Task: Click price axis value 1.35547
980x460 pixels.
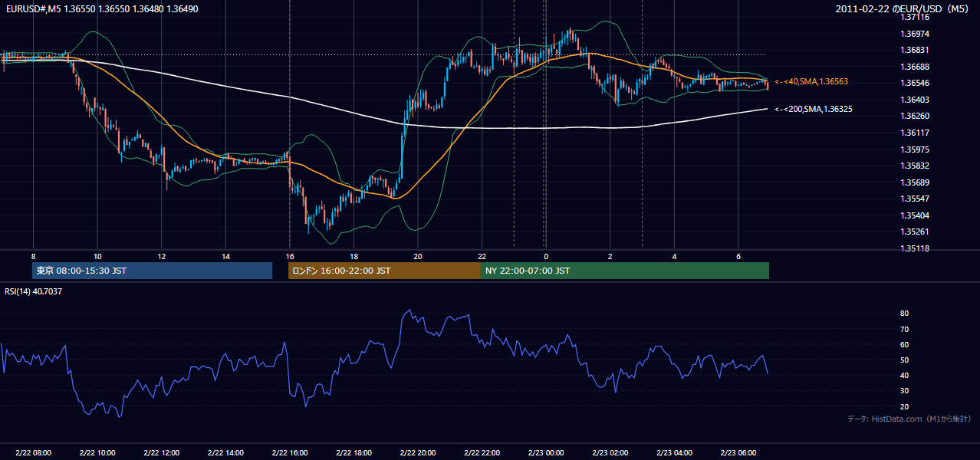Action: coord(916,199)
